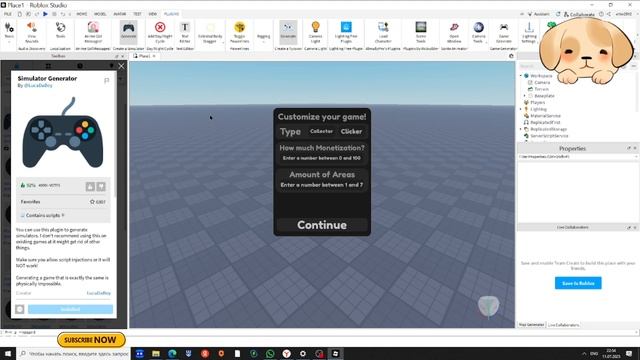
Task: Click the @LucaDaBoy creator link
Action: click(38, 86)
